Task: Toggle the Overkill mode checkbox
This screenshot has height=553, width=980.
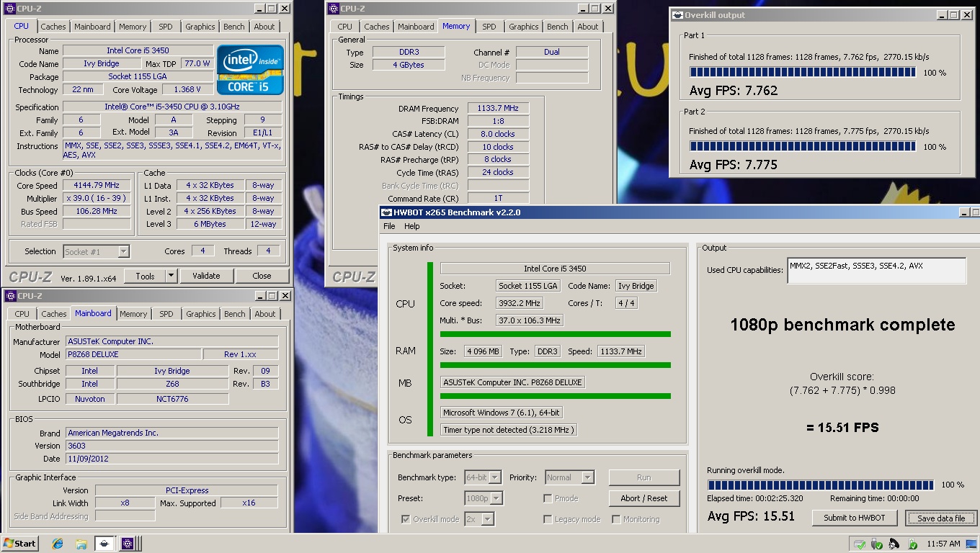Action: (406, 519)
